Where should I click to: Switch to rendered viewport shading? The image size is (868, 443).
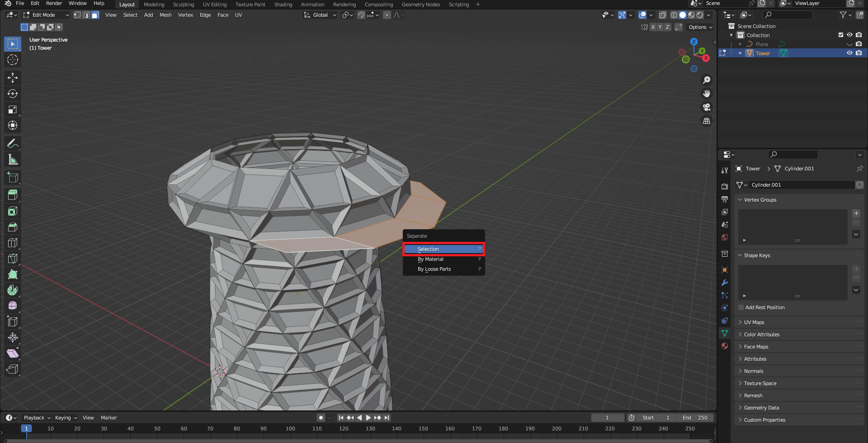[x=700, y=15]
